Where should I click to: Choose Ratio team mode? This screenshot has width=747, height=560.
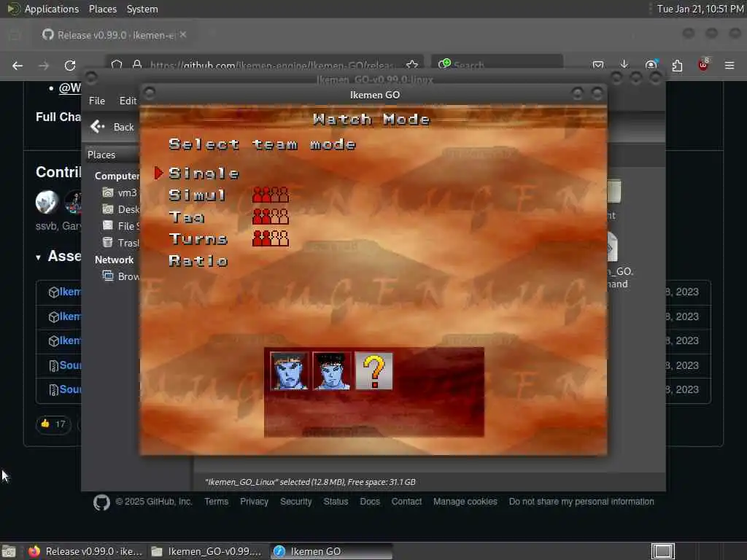pyautogui.click(x=198, y=260)
